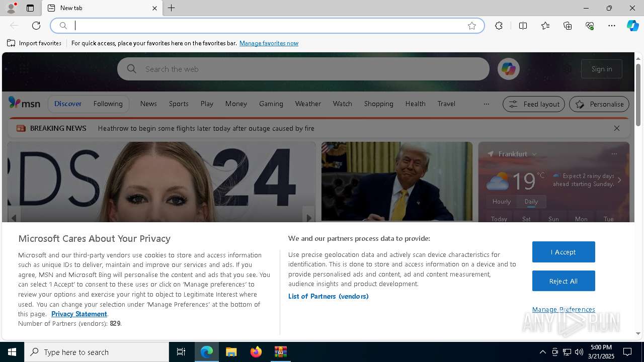The width and height of the screenshot is (644, 362).
Task: Open the News category
Action: (x=148, y=104)
